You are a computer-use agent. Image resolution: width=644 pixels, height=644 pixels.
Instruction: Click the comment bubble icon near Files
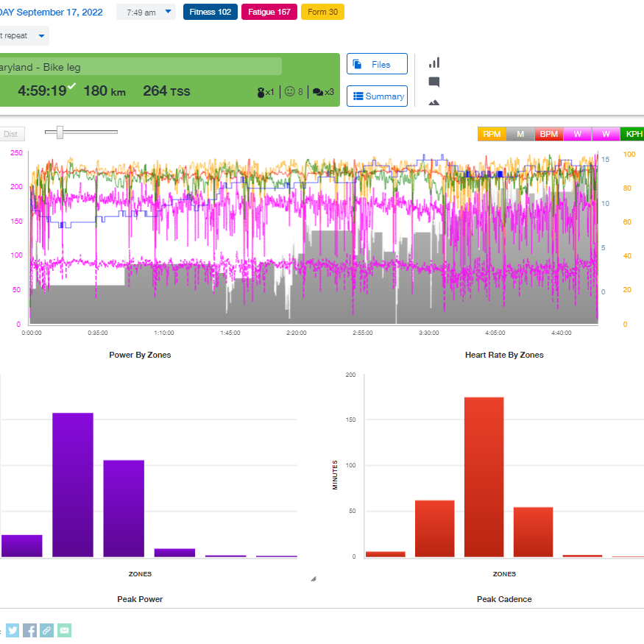[434, 82]
